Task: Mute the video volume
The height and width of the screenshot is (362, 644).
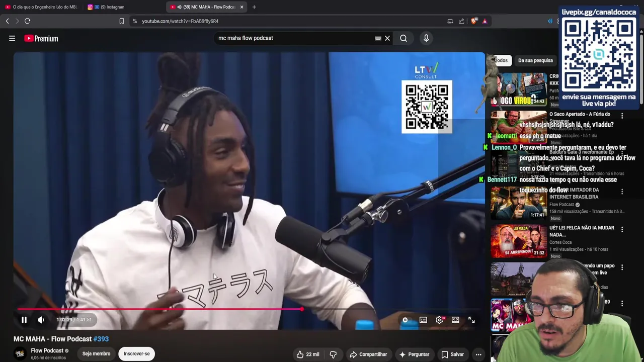Action: point(41,320)
